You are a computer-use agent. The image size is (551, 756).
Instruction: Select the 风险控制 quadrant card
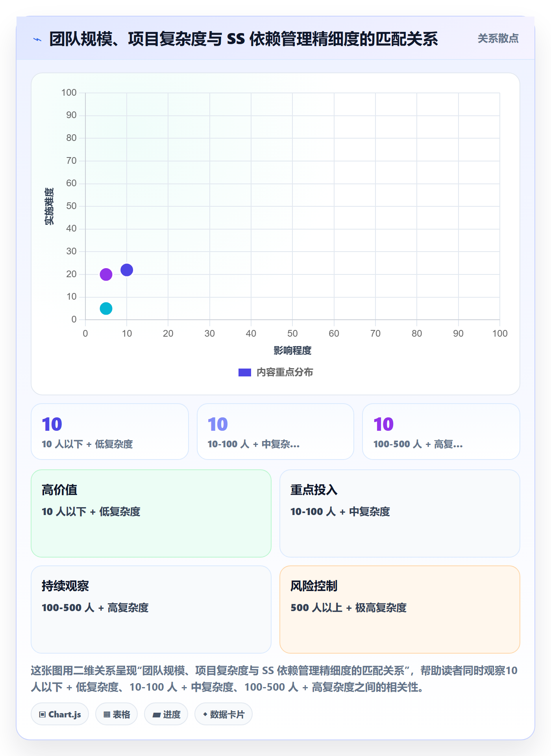(400, 610)
